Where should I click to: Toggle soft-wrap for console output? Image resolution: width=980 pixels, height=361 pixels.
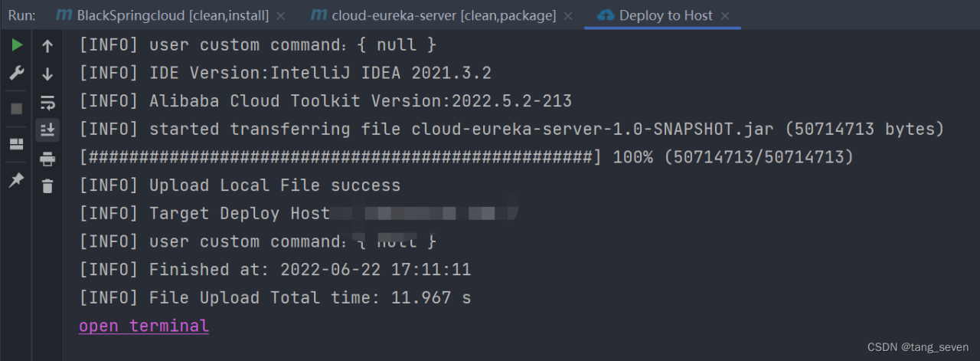point(47,102)
